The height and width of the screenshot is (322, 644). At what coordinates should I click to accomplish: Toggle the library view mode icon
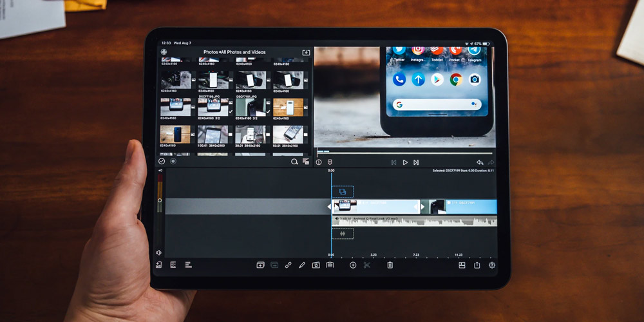[x=306, y=162]
